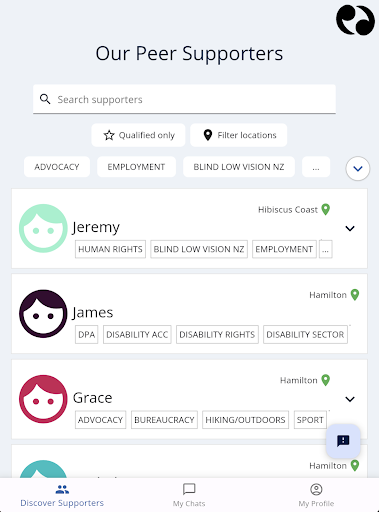This screenshot has height=512, width=379.
Task: Expand Jeremy's supporter card
Action: pos(350,228)
